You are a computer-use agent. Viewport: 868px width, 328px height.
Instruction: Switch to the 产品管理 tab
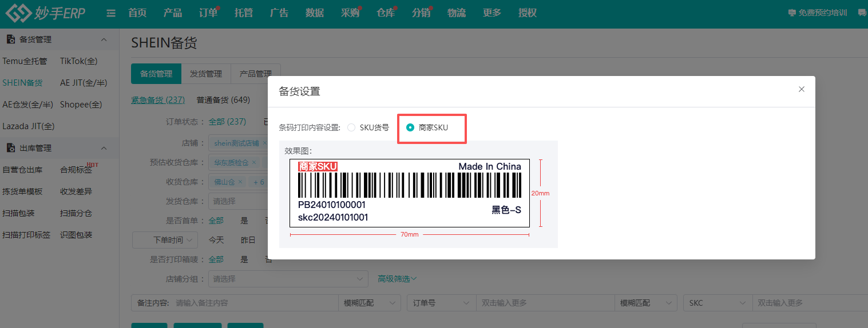256,74
